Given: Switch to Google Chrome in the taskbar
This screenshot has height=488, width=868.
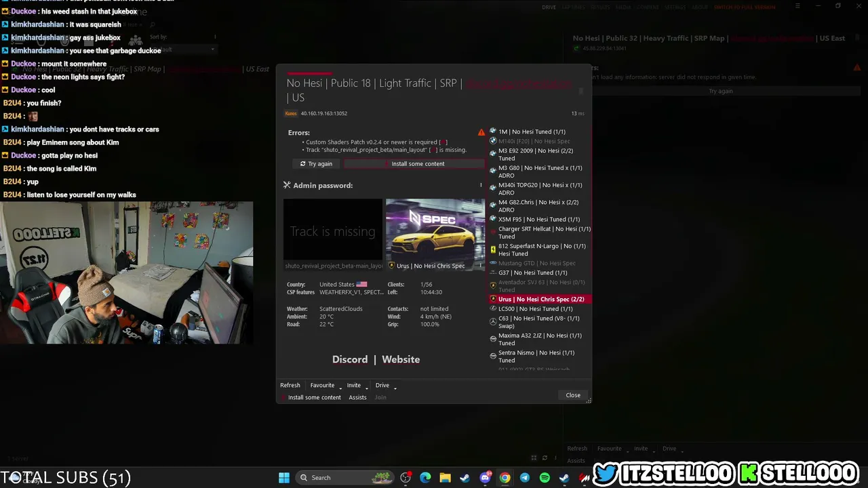Looking at the screenshot, I should [x=505, y=478].
